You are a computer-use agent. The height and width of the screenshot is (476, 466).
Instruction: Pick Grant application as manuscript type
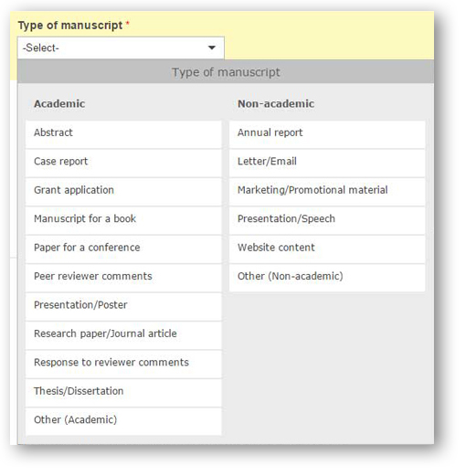coord(123,192)
